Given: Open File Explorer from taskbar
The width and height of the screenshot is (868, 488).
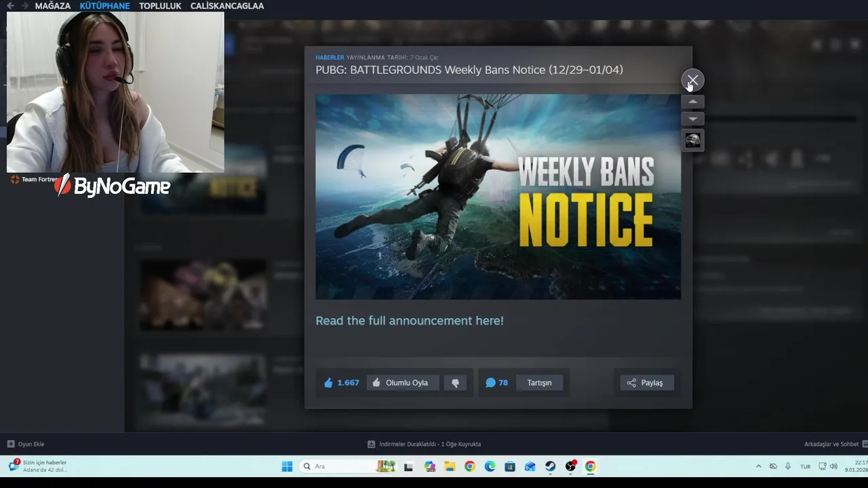Looking at the screenshot, I should (450, 466).
